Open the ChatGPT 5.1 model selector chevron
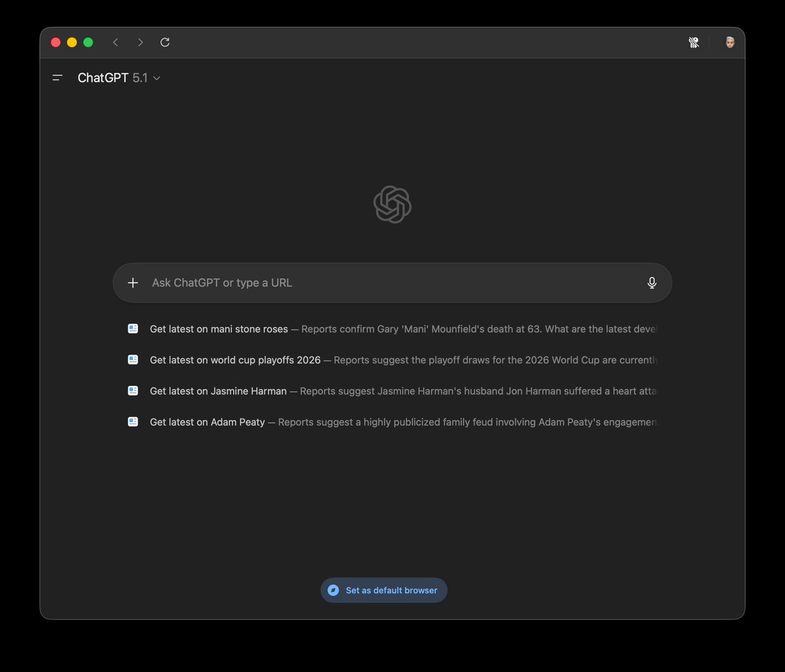The width and height of the screenshot is (785, 672). 156,78
